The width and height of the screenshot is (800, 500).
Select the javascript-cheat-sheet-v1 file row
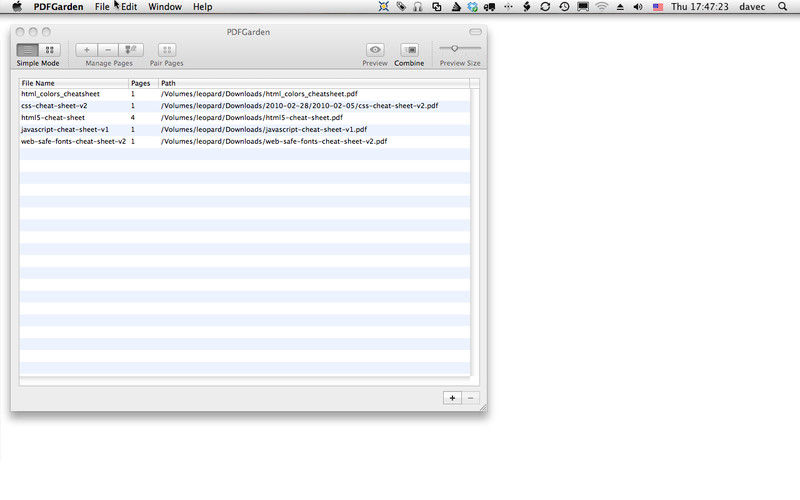tap(245, 130)
